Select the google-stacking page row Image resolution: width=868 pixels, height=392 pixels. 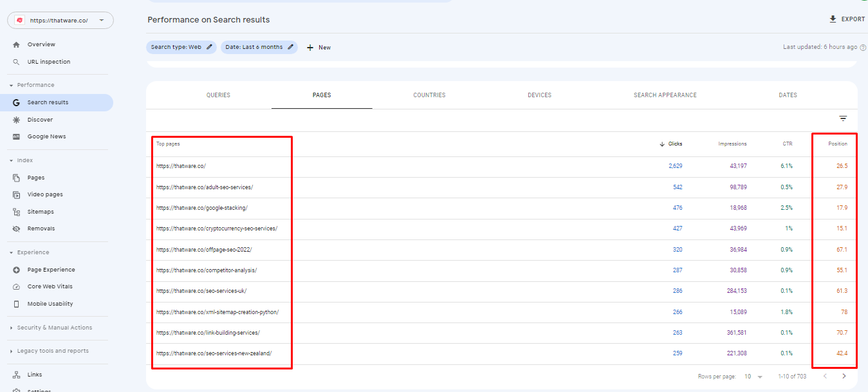coord(502,208)
